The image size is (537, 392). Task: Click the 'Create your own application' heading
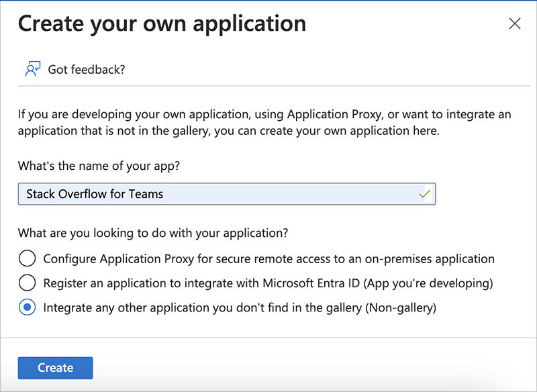(162, 24)
